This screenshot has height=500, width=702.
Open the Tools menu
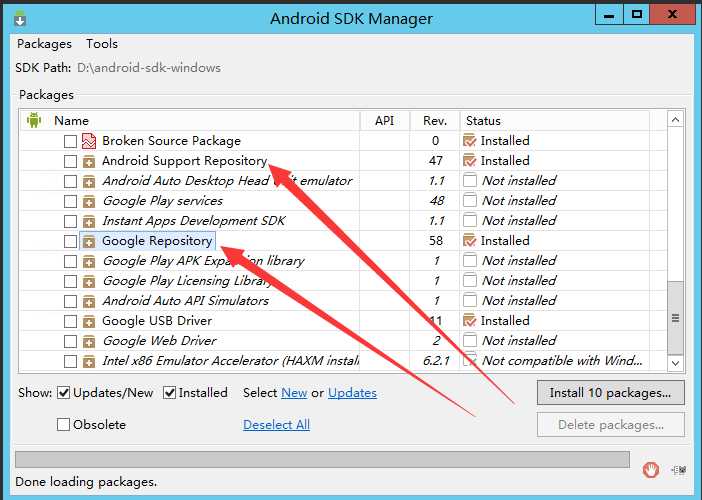pos(102,44)
